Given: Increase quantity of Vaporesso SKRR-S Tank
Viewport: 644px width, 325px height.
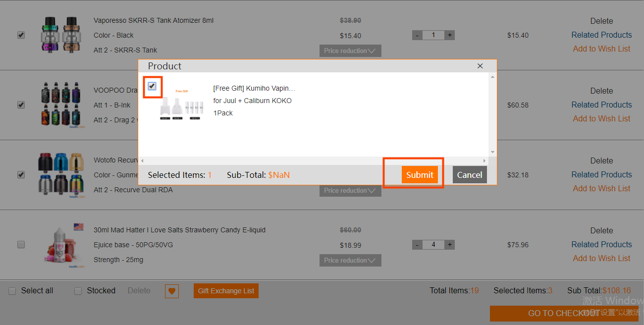Looking at the screenshot, I should pos(449,35).
